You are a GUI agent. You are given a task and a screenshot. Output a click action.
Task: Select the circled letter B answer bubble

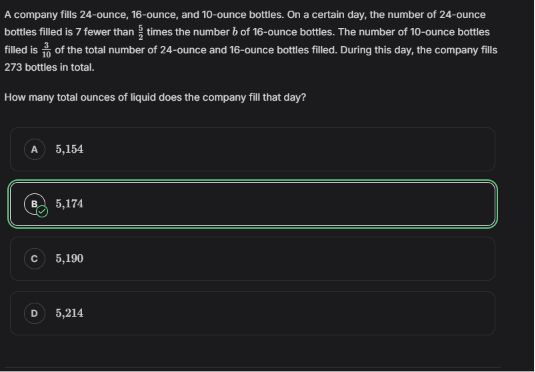click(34, 204)
